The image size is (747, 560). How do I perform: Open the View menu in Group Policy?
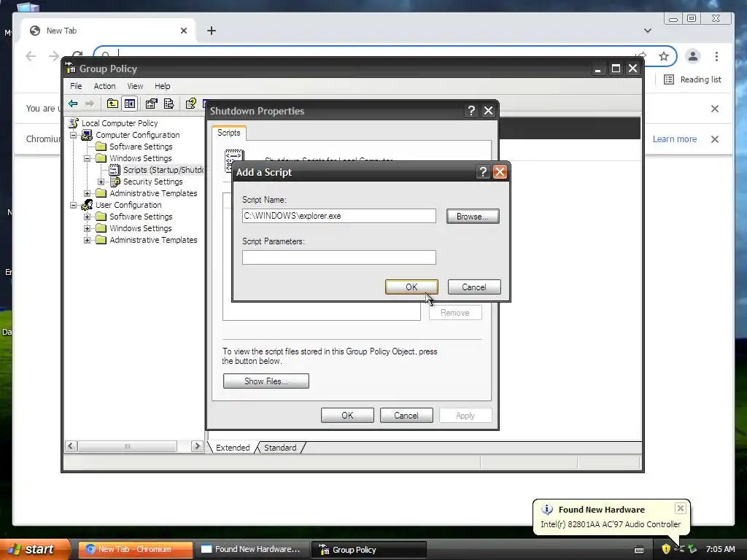pyautogui.click(x=135, y=86)
